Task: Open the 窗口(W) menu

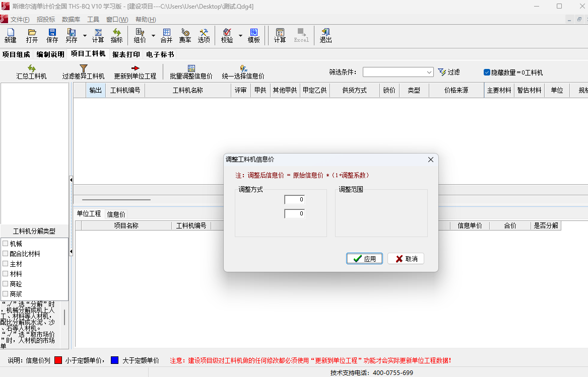Action: (x=117, y=20)
